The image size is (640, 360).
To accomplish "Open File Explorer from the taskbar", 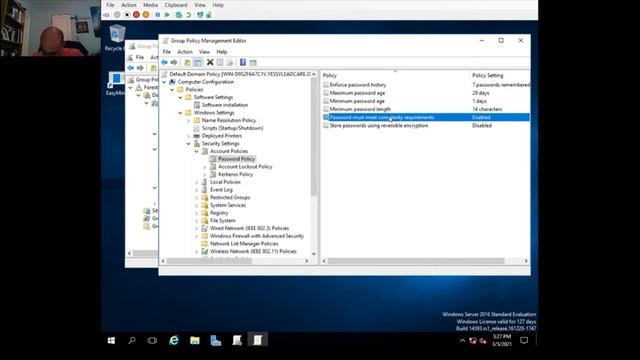I will coord(195,340).
